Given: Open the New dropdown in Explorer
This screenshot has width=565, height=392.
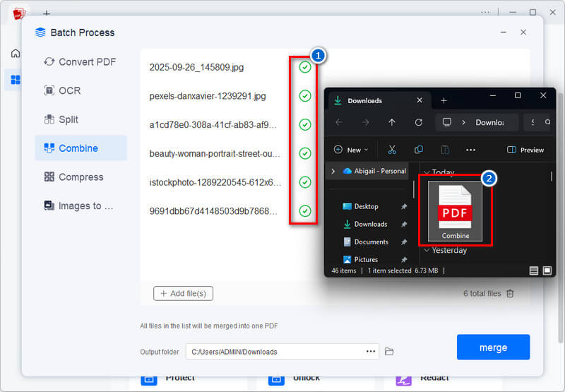Looking at the screenshot, I should click(x=352, y=150).
